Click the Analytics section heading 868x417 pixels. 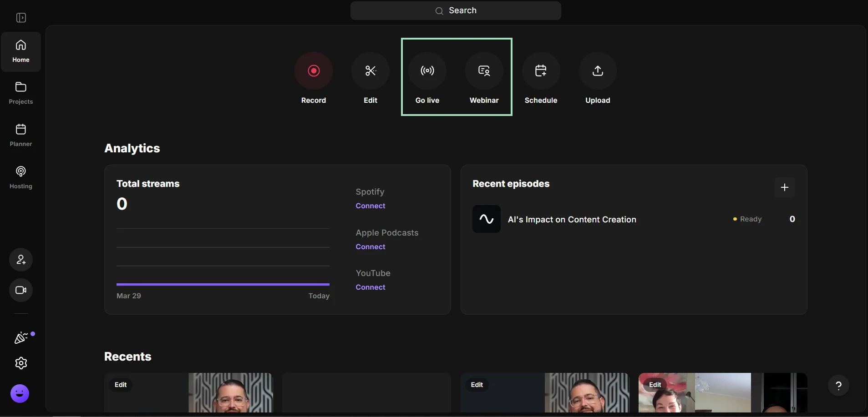(132, 148)
